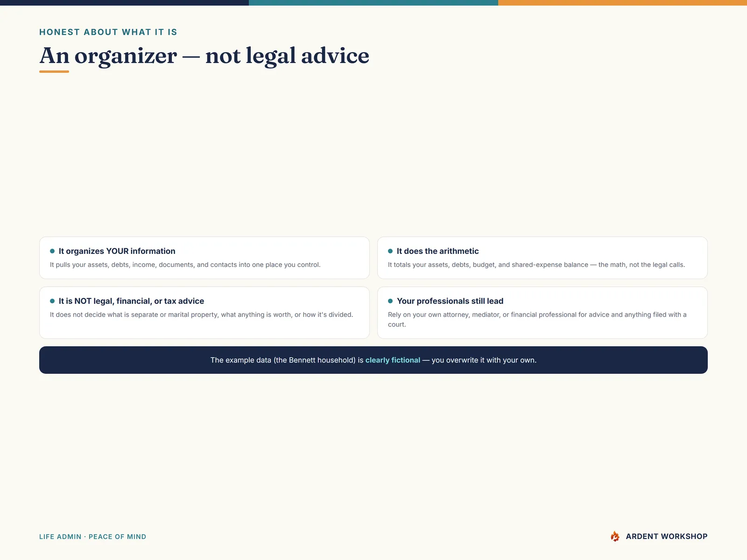
Task: Click the 'It does the arithmetic' card title
Action: (437, 251)
